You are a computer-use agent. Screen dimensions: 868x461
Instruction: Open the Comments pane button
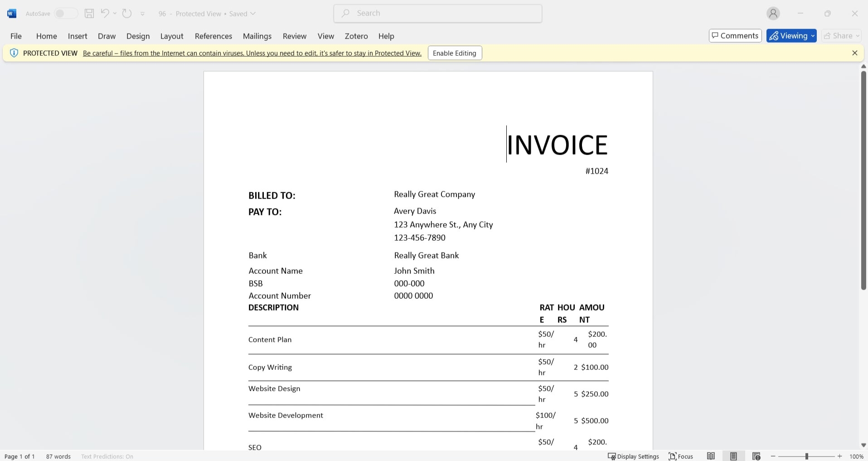click(x=735, y=35)
